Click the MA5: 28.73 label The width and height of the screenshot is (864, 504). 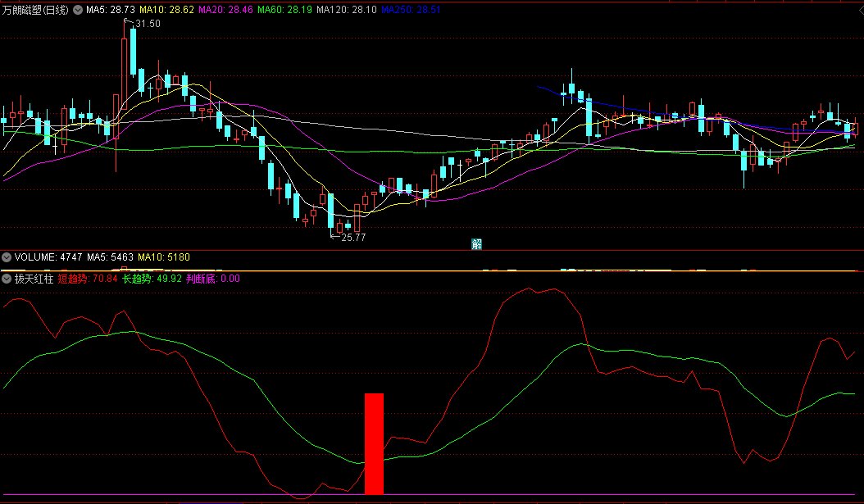tap(110, 10)
